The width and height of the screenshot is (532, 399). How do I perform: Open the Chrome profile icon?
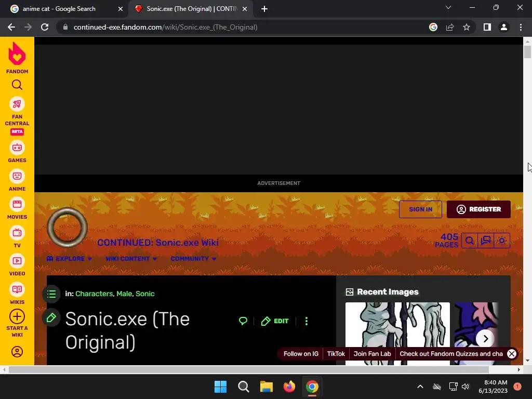(x=504, y=27)
